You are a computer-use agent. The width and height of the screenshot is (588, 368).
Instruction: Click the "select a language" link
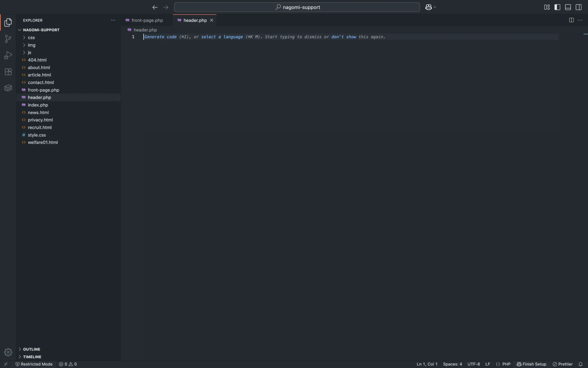click(x=222, y=37)
